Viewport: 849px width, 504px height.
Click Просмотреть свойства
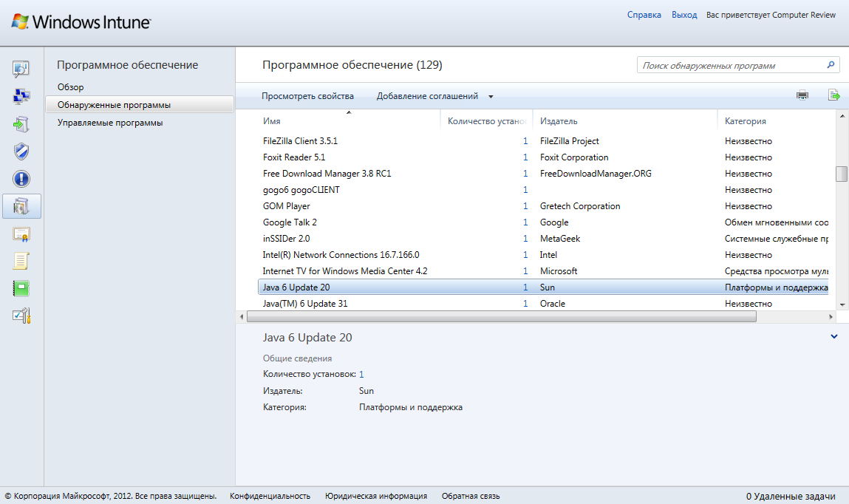[307, 96]
